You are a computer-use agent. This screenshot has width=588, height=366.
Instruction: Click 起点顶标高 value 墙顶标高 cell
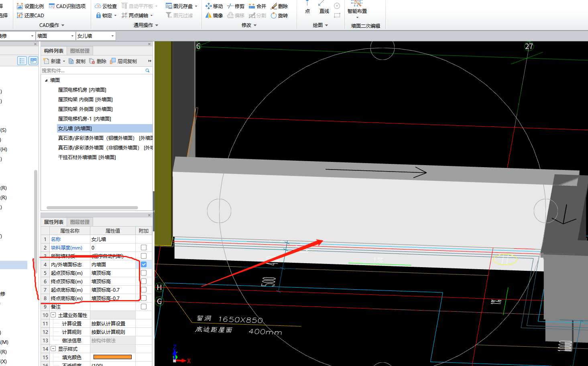coord(113,273)
